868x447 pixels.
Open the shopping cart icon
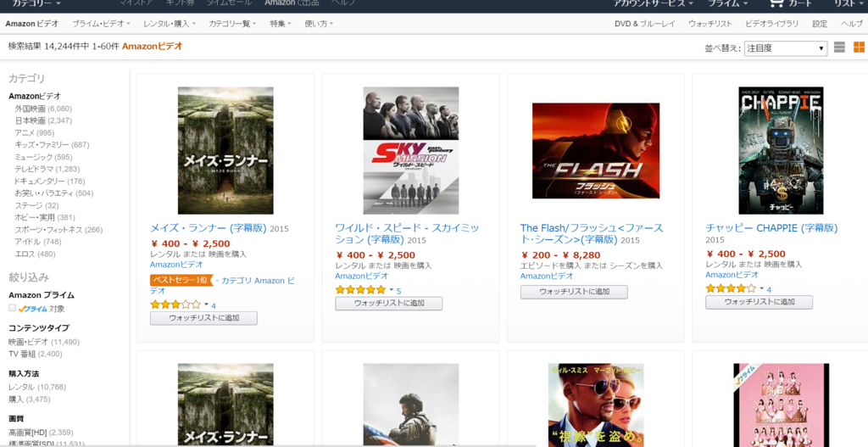tap(776, 3)
